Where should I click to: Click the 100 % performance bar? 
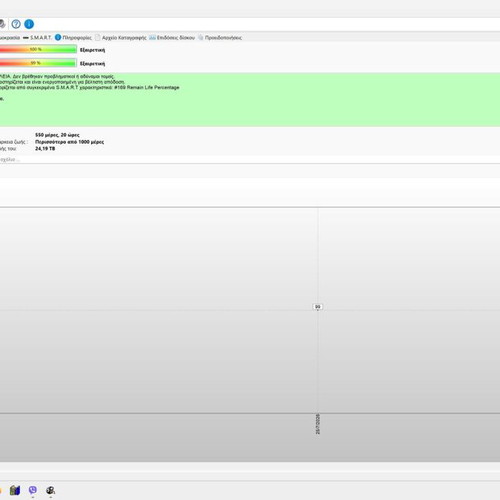tap(38, 49)
